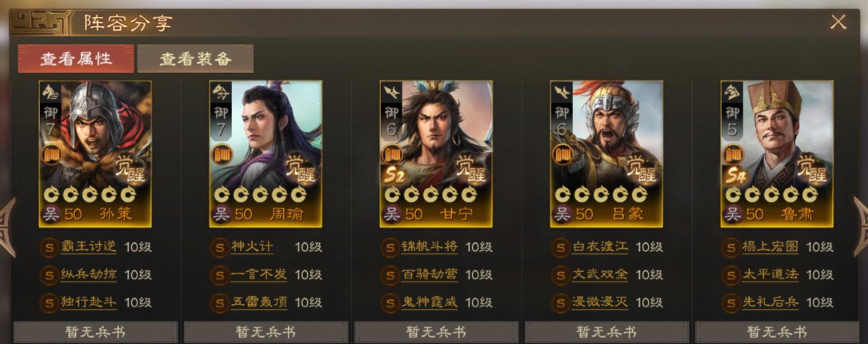The height and width of the screenshot is (344, 868).
Task: Switch to the 查看装备 tab
Action: point(195,58)
